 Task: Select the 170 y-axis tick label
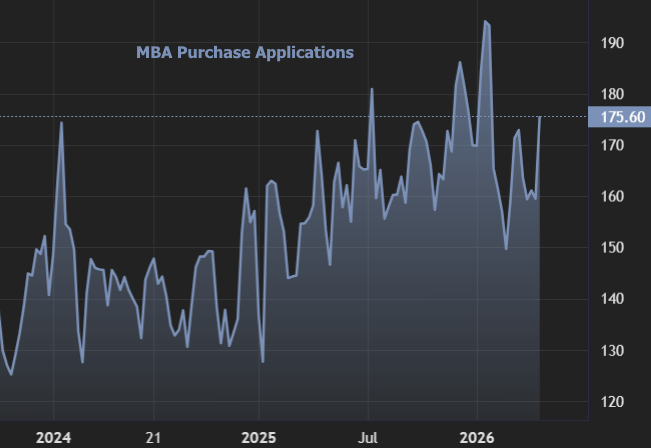click(613, 146)
